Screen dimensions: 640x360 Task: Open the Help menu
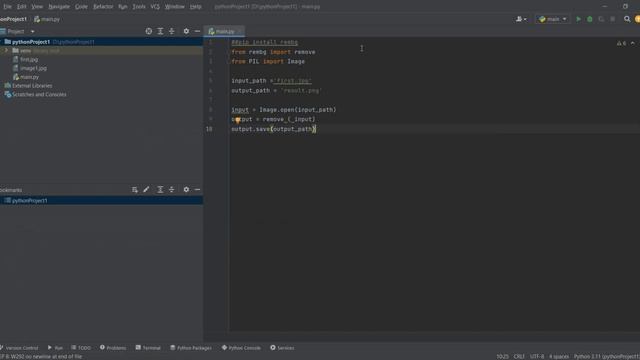[x=196, y=7]
